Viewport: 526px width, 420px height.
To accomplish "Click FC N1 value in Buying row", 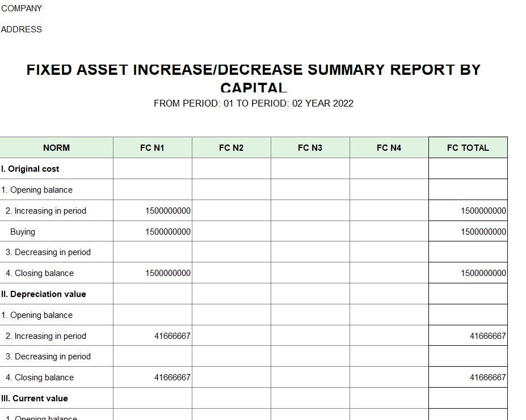I will [x=167, y=232].
